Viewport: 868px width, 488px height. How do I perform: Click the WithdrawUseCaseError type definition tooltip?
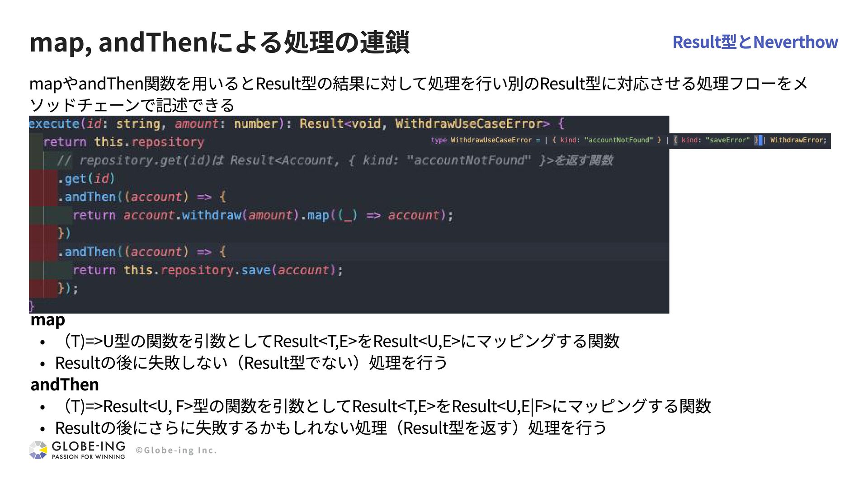[x=628, y=141]
